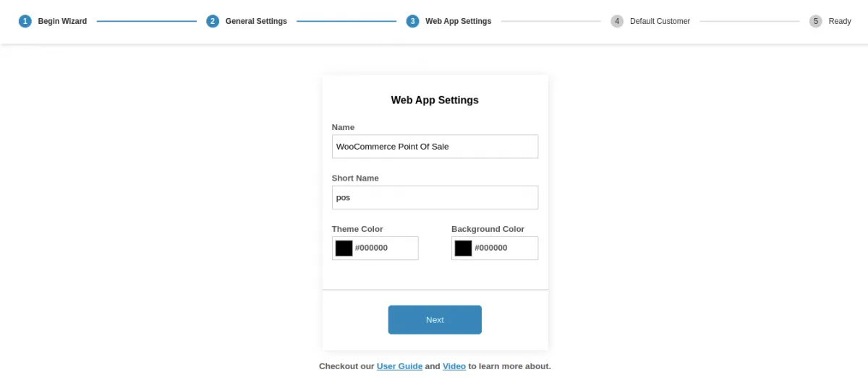868x380 pixels.
Task: Select the Ready step label
Action: (840, 21)
